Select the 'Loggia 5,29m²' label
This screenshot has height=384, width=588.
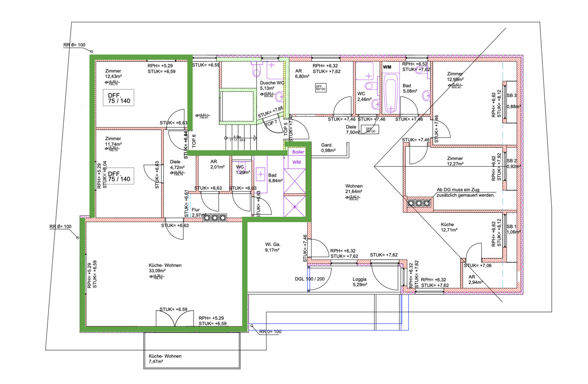(x=360, y=282)
